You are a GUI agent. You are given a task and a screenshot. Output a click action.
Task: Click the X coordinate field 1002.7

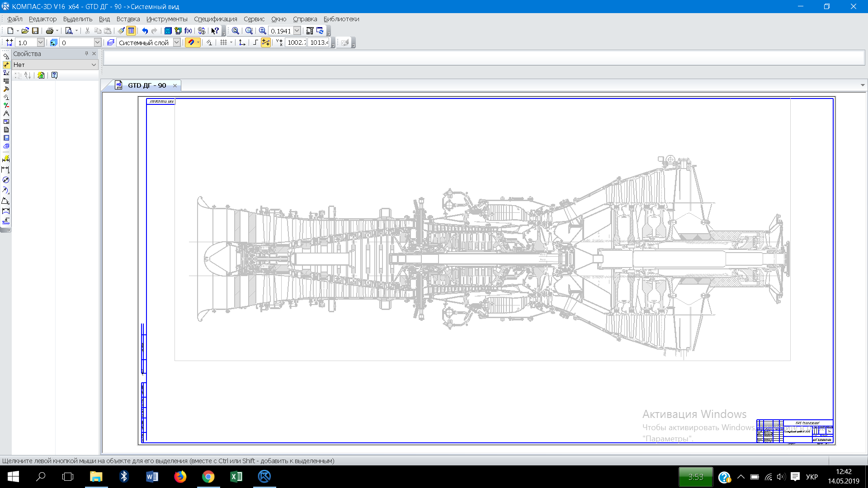coord(296,42)
